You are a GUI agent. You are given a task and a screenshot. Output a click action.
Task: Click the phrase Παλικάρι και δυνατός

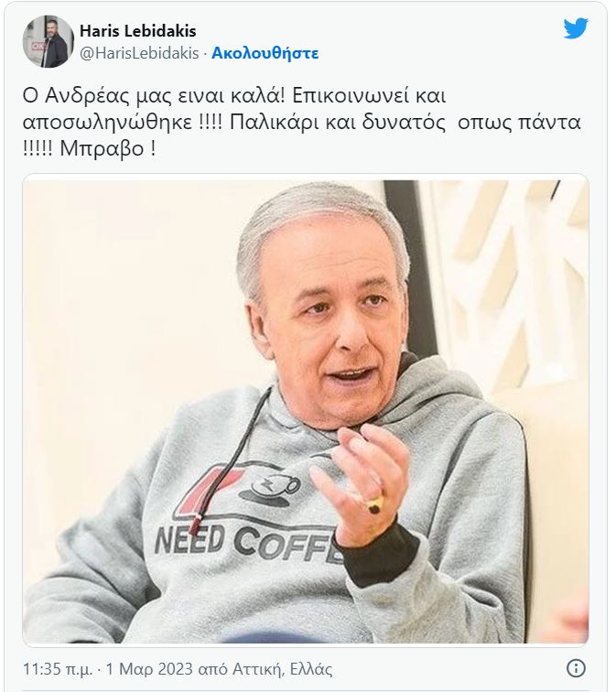click(338, 123)
